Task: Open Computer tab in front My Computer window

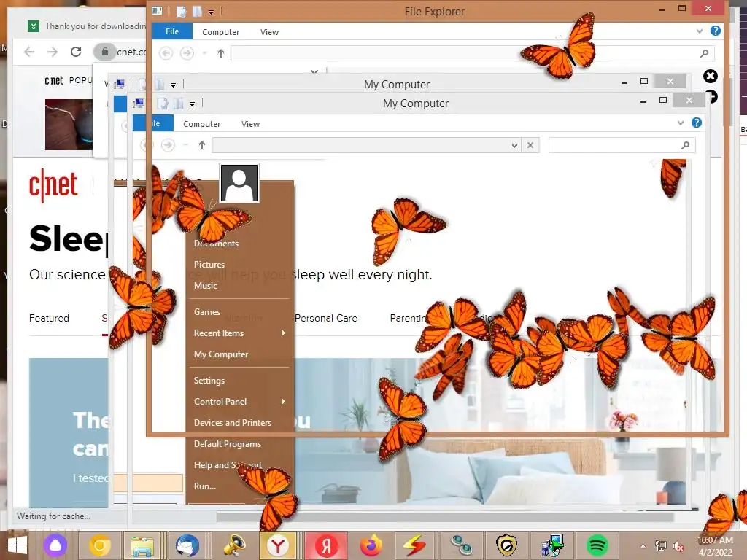Action: [201, 124]
